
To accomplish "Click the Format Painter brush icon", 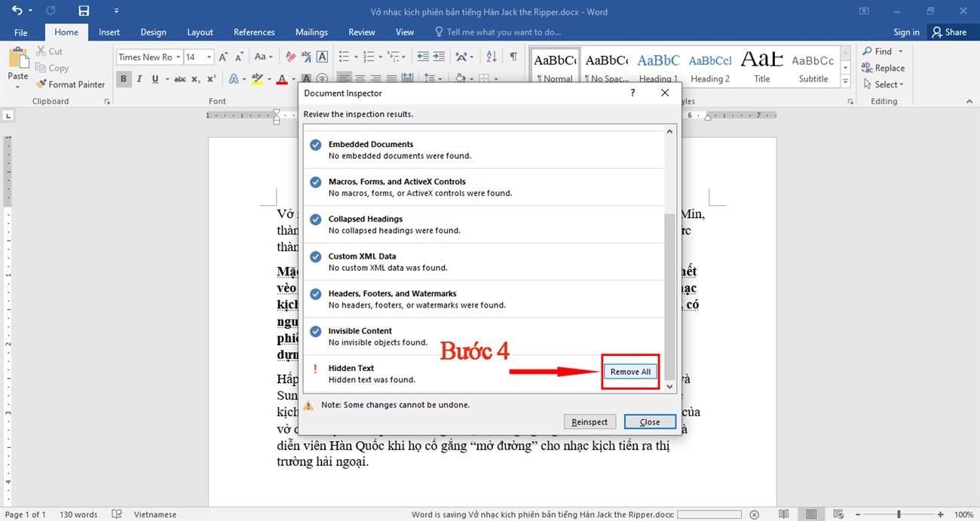I will click(x=41, y=84).
